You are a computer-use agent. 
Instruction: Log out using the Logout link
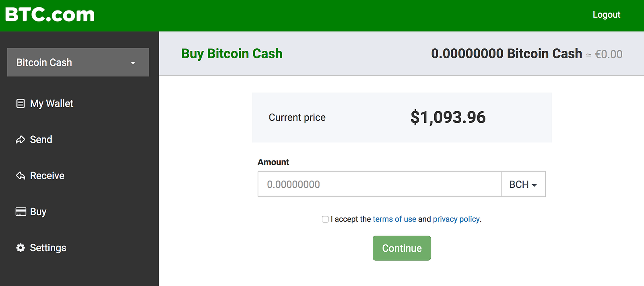606,15
